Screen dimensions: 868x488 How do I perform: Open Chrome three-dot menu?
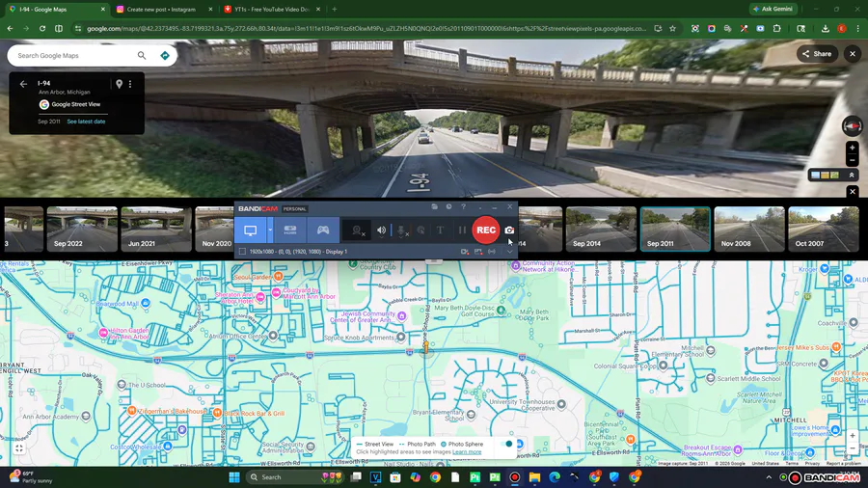click(857, 28)
